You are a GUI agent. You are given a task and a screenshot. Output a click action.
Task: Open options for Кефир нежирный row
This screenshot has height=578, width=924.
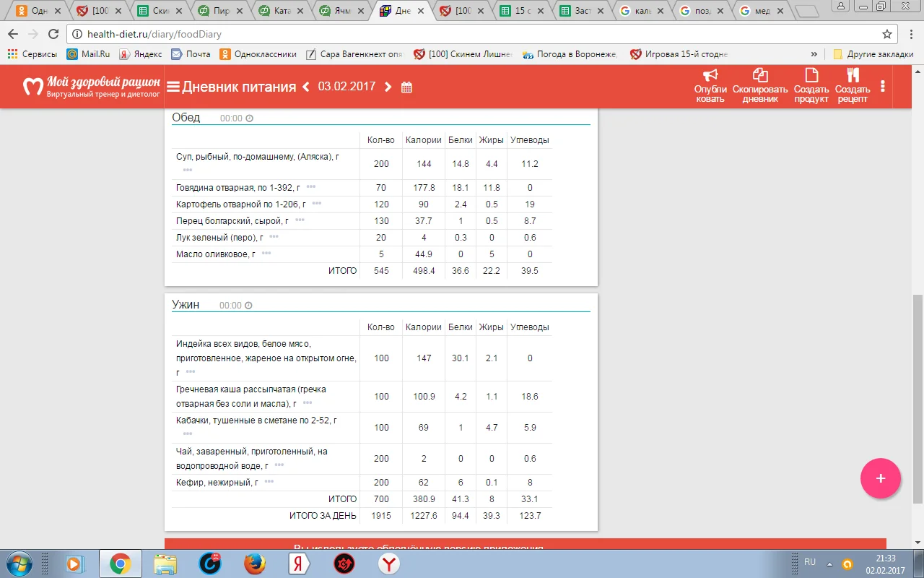pyautogui.click(x=269, y=481)
